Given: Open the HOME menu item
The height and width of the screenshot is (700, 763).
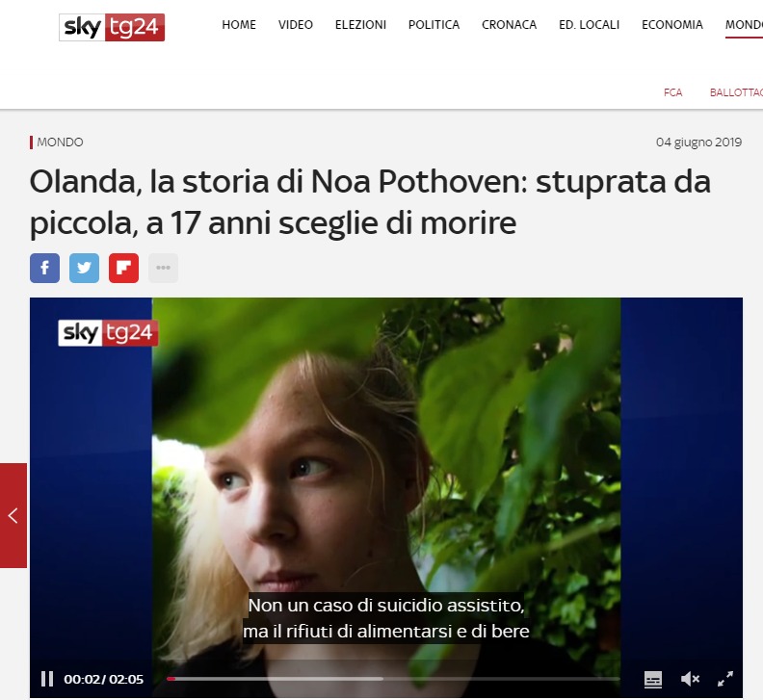Looking at the screenshot, I should 239,25.
